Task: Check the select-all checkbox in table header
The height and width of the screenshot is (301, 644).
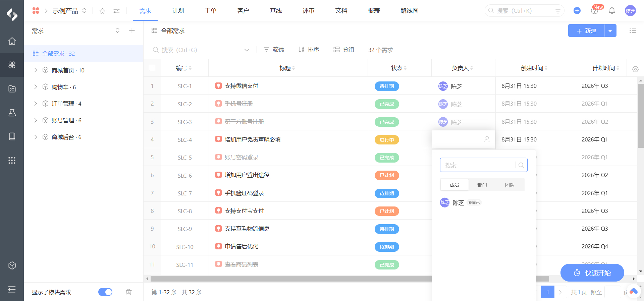Action: click(152, 68)
